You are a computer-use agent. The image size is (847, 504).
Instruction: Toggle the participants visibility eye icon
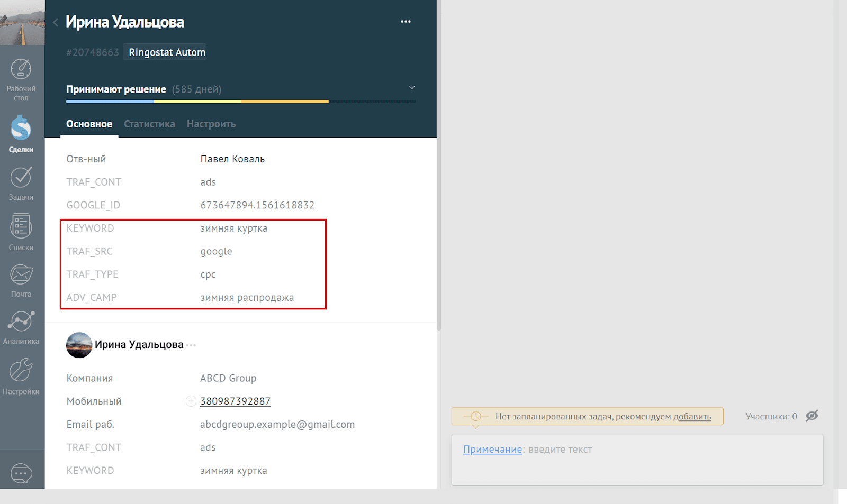[812, 416]
